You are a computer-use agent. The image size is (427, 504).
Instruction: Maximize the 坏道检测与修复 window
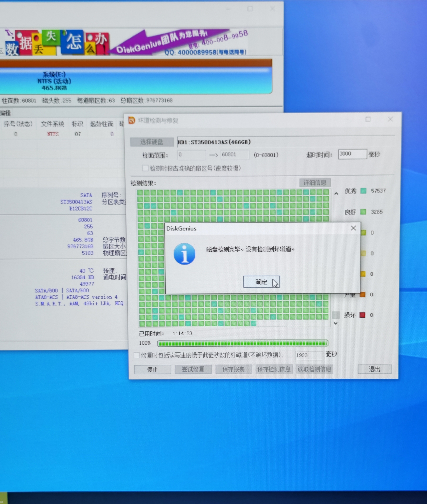pyautogui.click(x=368, y=119)
